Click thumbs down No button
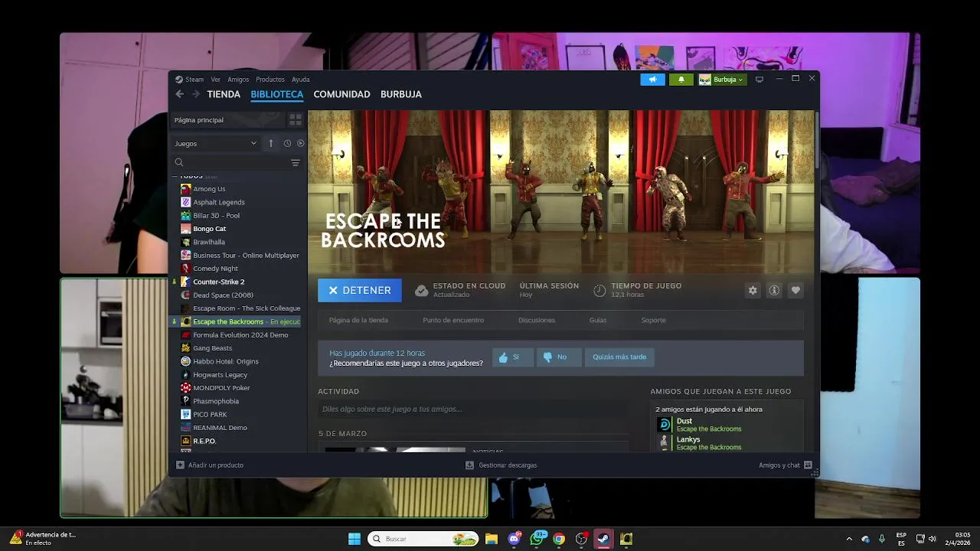Image resolution: width=980 pixels, height=551 pixels. (559, 357)
